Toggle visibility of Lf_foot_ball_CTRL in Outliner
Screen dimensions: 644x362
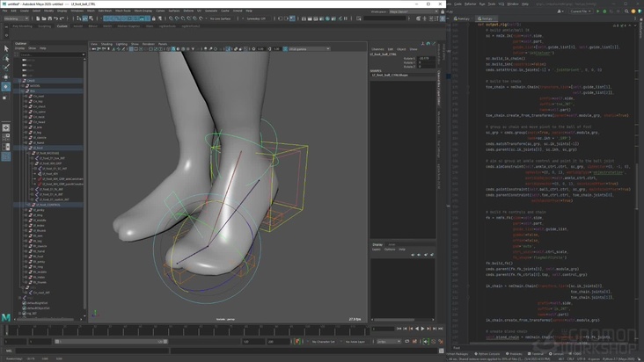coord(48,205)
